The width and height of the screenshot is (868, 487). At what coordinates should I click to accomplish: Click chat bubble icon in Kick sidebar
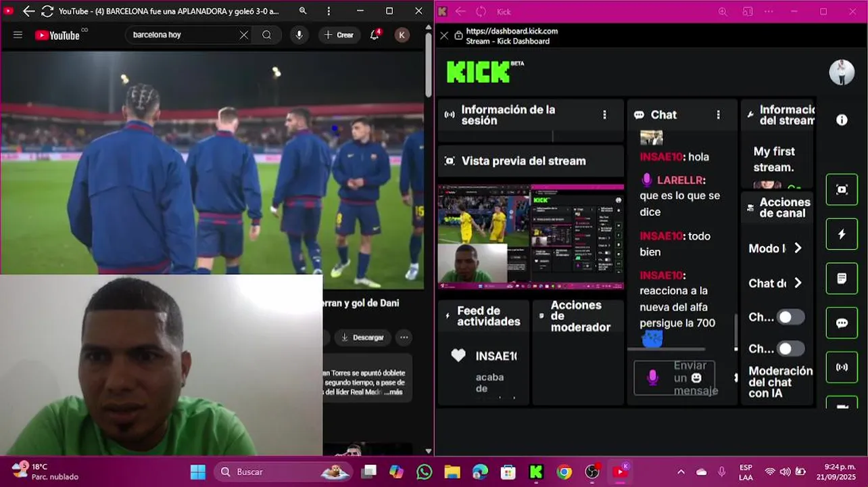(x=842, y=323)
